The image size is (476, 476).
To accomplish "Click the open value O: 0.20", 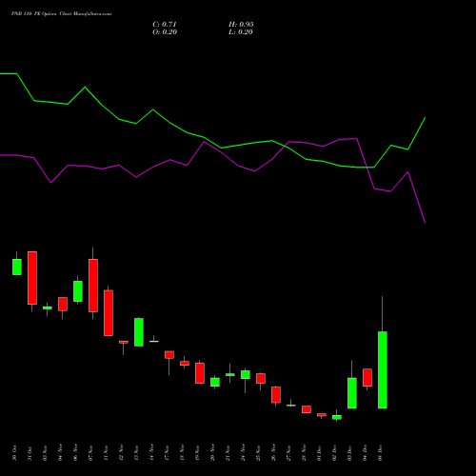I will [165, 32].
